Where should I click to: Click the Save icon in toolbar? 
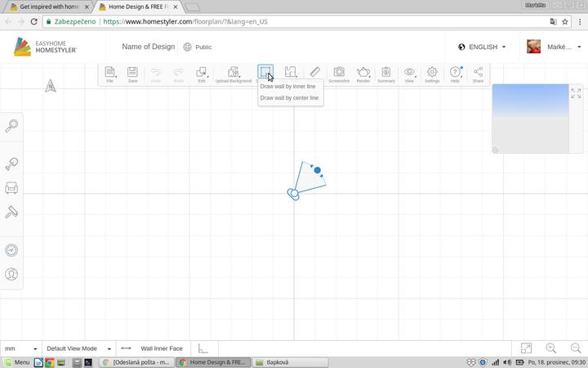point(132,74)
